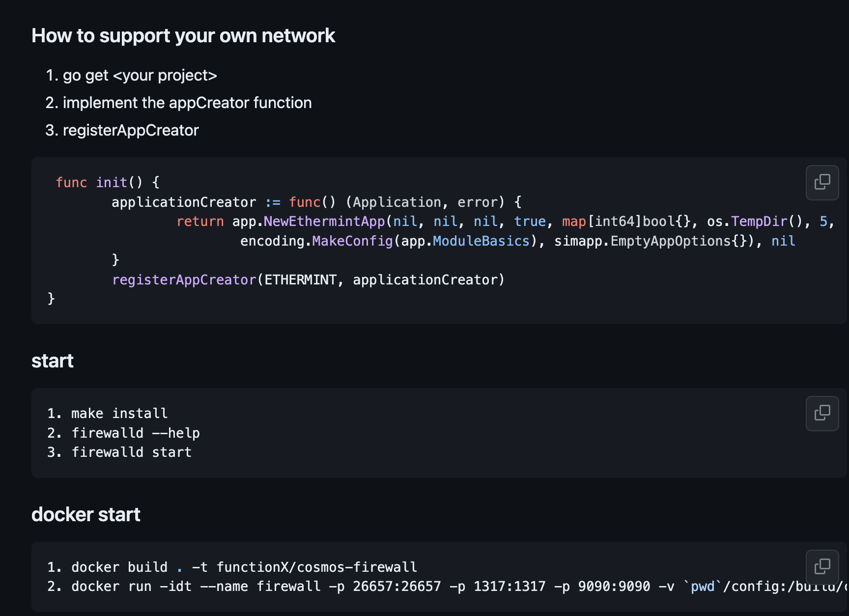Click 'app.ModuleBasics' in the code
Viewport: 849px width, 616px height.
465,241
